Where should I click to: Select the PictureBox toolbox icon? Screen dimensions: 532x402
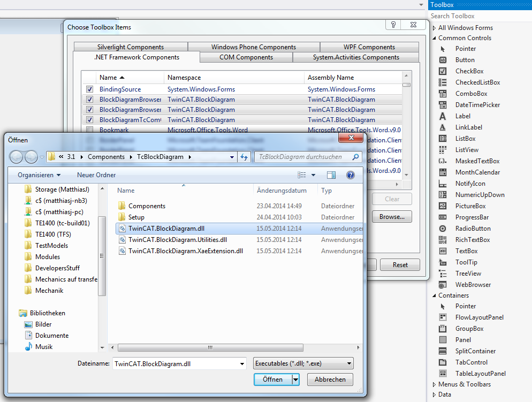[x=443, y=206]
